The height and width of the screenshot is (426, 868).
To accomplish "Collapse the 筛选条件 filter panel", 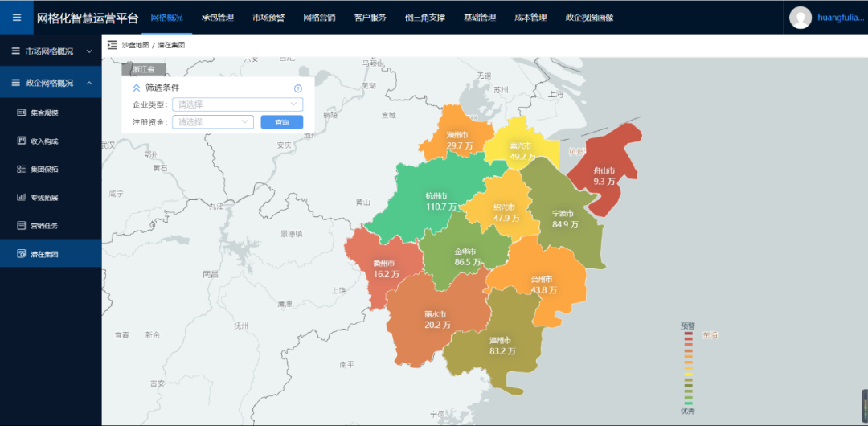I will tap(136, 88).
